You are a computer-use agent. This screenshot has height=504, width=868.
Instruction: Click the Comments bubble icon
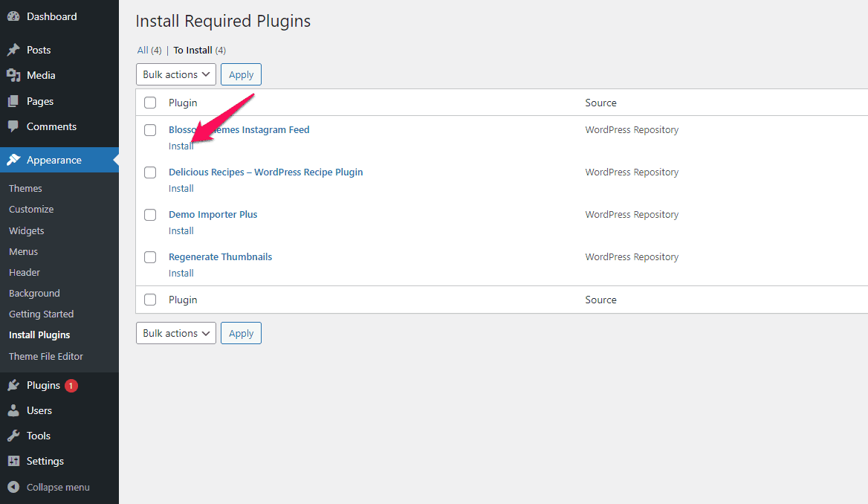point(13,126)
